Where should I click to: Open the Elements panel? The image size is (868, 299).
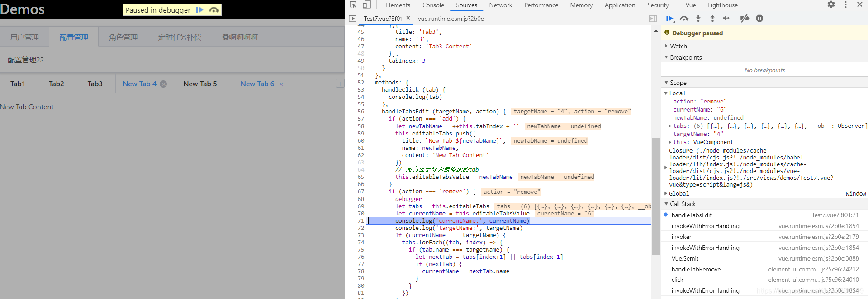(x=398, y=5)
